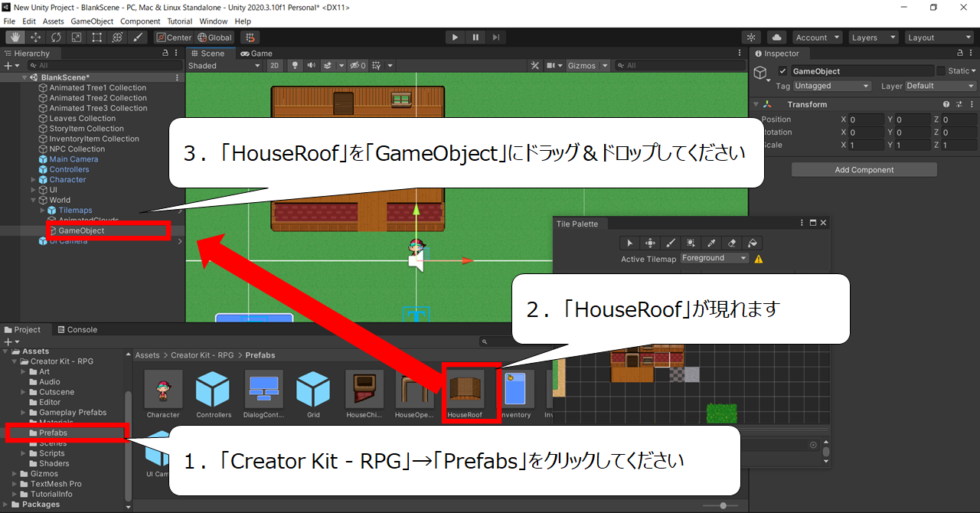Image resolution: width=980 pixels, height=513 pixels.
Task: Start Play mode
Action: pyautogui.click(x=455, y=38)
